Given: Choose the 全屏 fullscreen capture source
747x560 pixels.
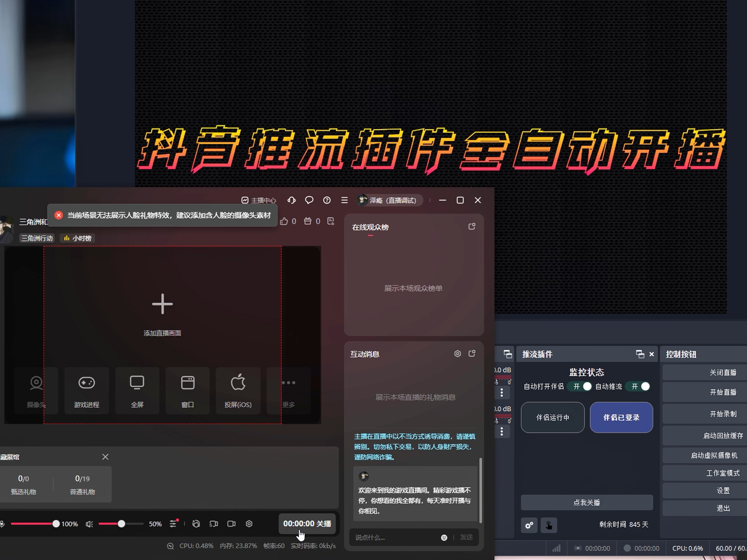Looking at the screenshot, I should tap(137, 391).
